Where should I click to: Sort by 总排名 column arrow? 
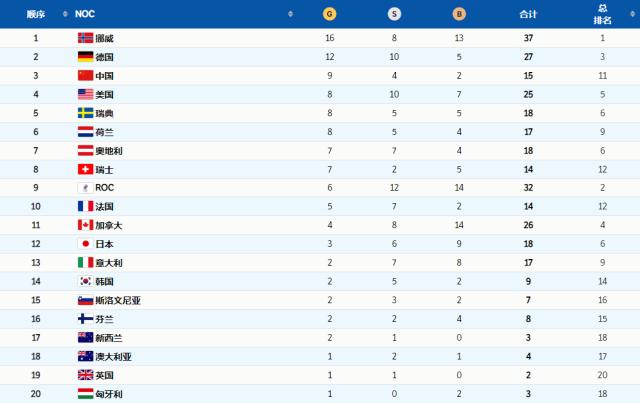point(630,15)
